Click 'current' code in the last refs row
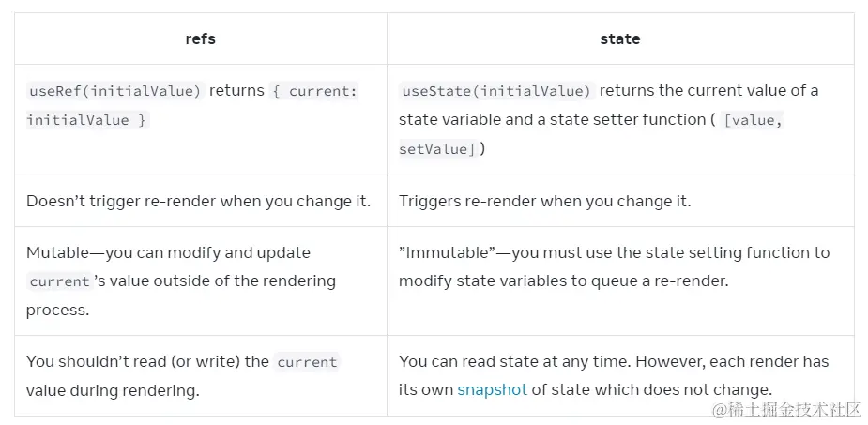This screenshot has height=425, width=868. (x=306, y=362)
